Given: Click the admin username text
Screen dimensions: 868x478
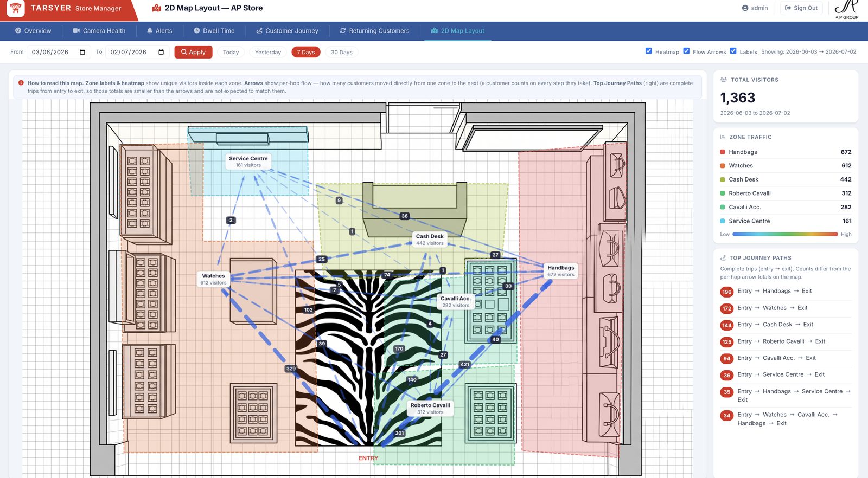Looking at the screenshot, I should coord(759,8).
